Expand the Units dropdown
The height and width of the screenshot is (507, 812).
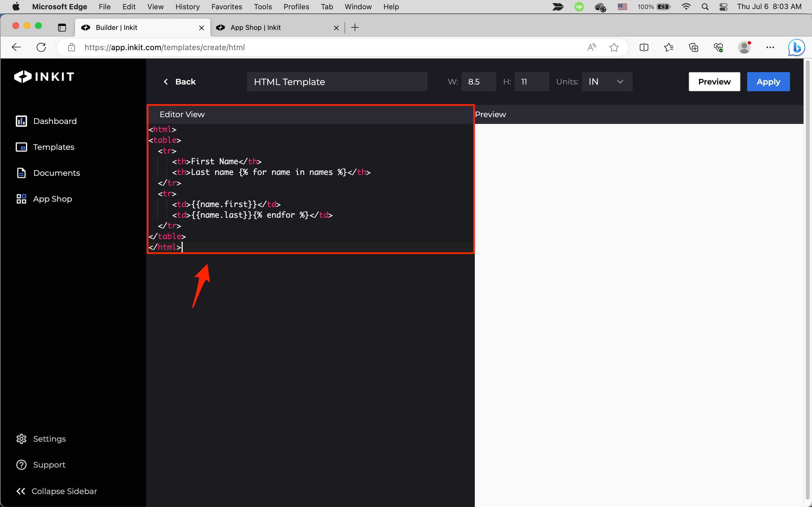point(607,81)
